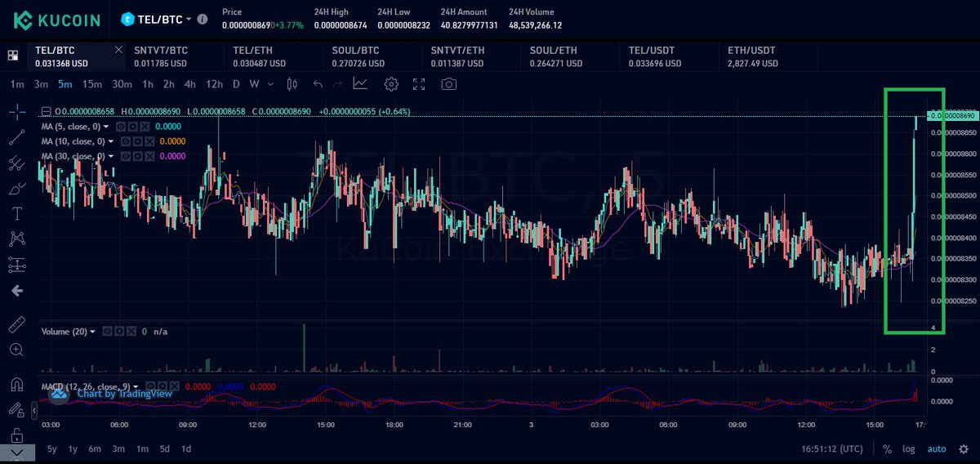Screen dimensions: 980x464
Task: Set the chart interval to W (weekly)
Action: 254,83
